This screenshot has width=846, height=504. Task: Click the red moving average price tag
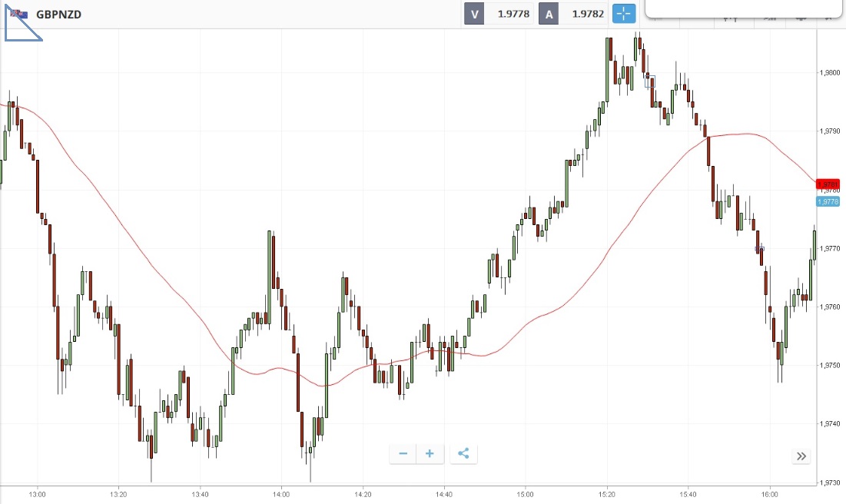(829, 184)
